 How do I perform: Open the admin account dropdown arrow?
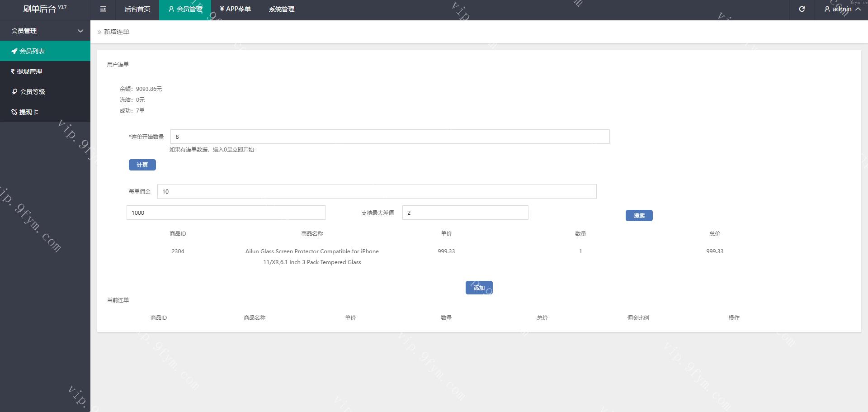tap(858, 9)
